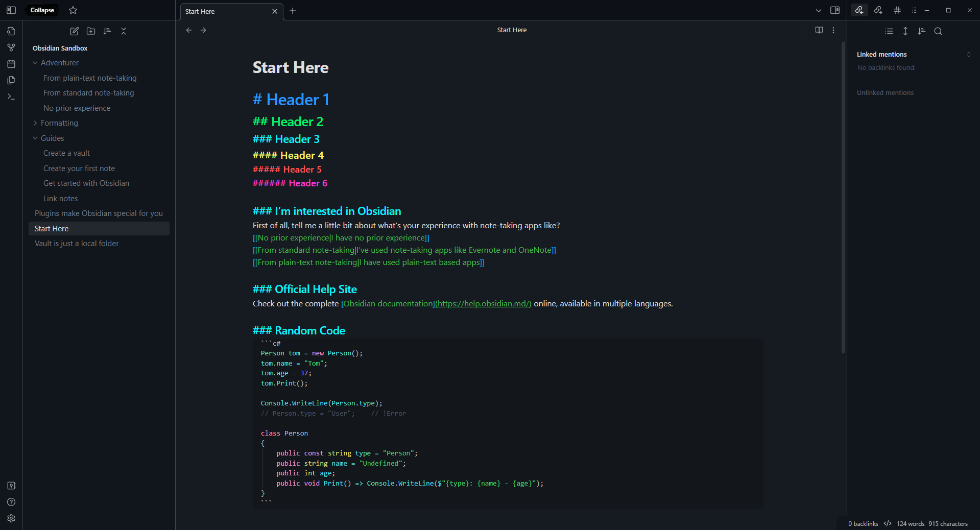Image resolution: width=980 pixels, height=530 pixels.
Task: Follow the No prior experience wikilink
Action: tap(341, 238)
